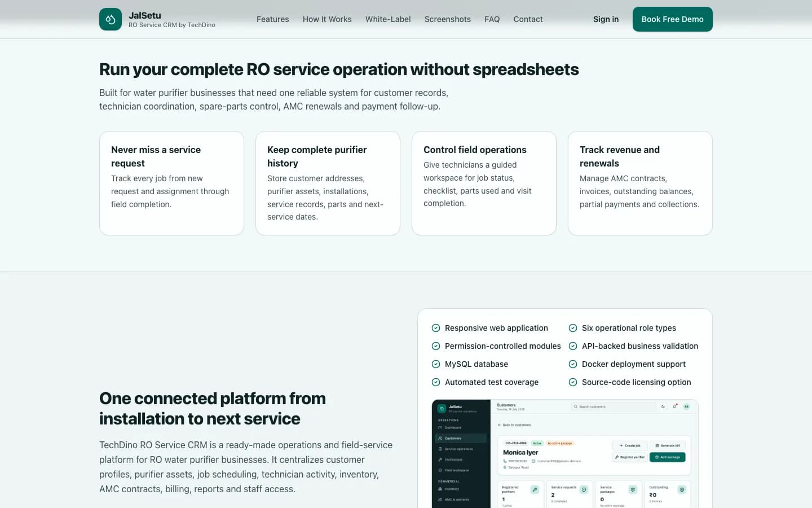The image size is (812, 508).
Task: Click the 'Source-code licensing option' text
Action: click(x=637, y=382)
